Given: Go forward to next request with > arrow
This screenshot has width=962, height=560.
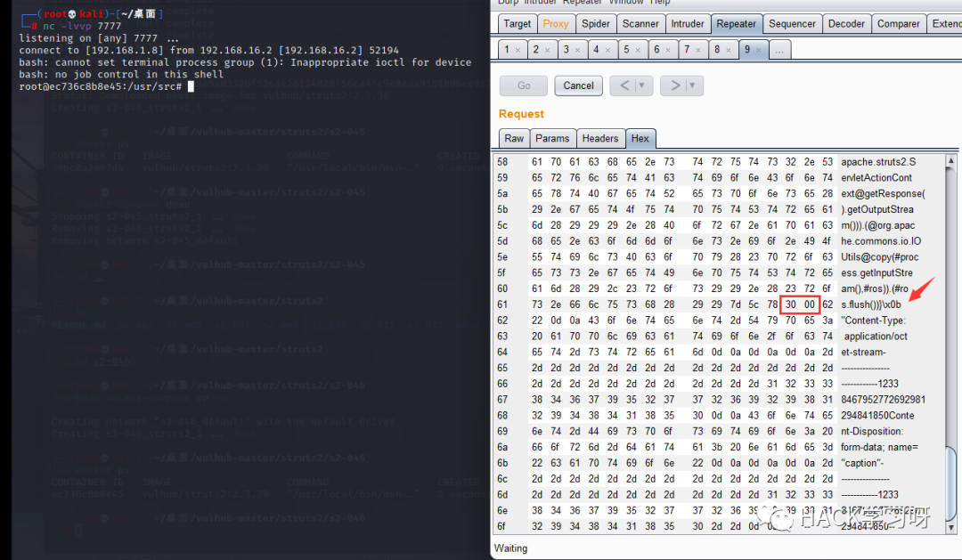Looking at the screenshot, I should tap(674, 85).
